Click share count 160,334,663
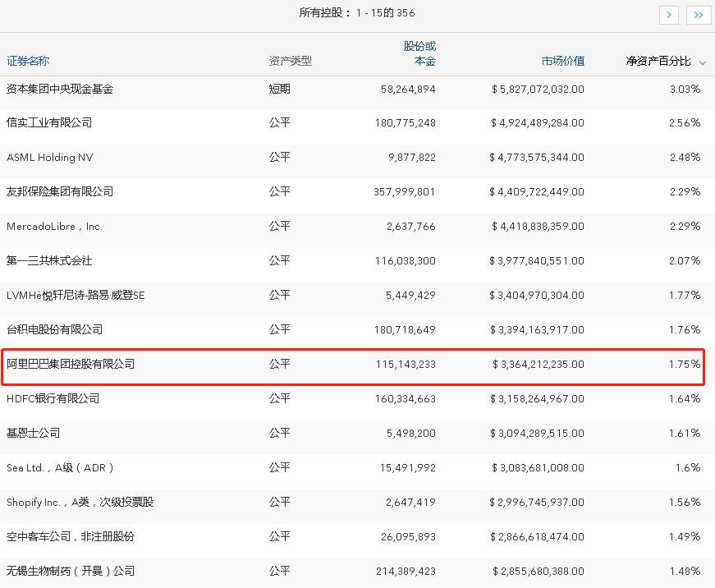Viewport: 715px width, 588px height. click(x=405, y=398)
